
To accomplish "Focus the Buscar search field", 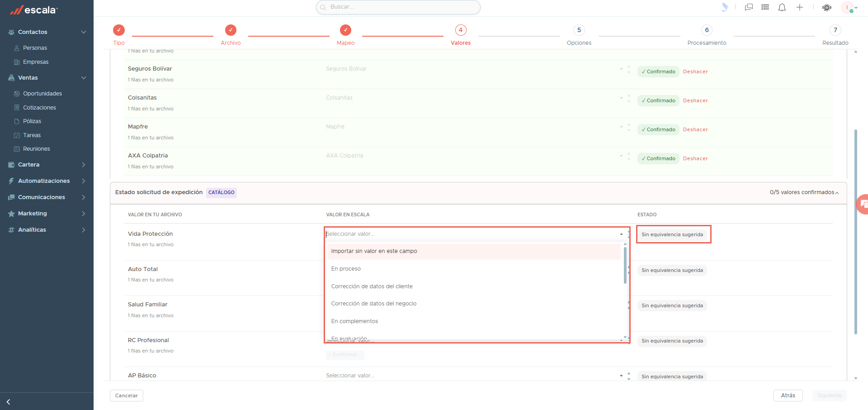I will click(398, 7).
